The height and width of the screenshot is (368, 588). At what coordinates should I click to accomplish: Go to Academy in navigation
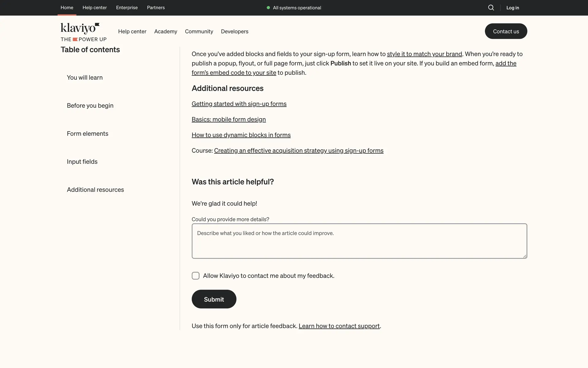pyautogui.click(x=166, y=31)
